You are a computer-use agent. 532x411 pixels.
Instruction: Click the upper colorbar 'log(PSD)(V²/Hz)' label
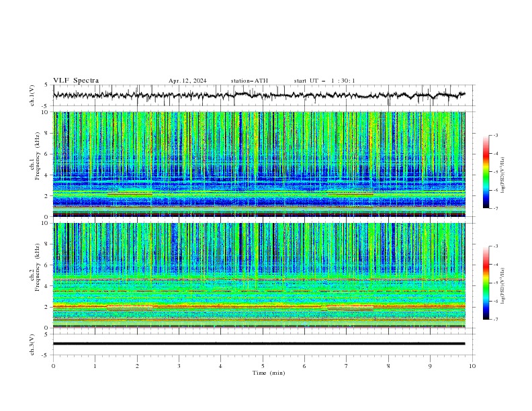click(x=502, y=175)
